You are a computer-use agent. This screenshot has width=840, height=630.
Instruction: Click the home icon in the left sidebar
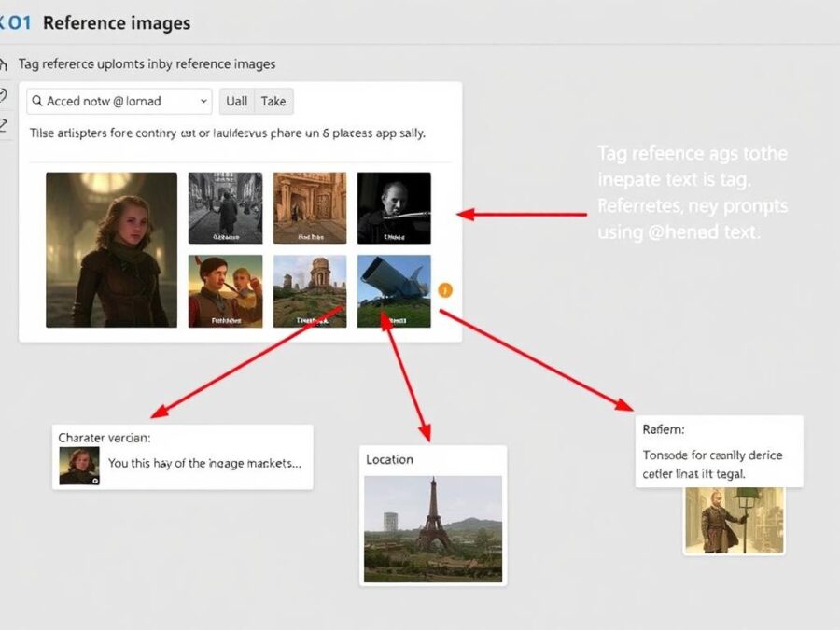pos(6,63)
